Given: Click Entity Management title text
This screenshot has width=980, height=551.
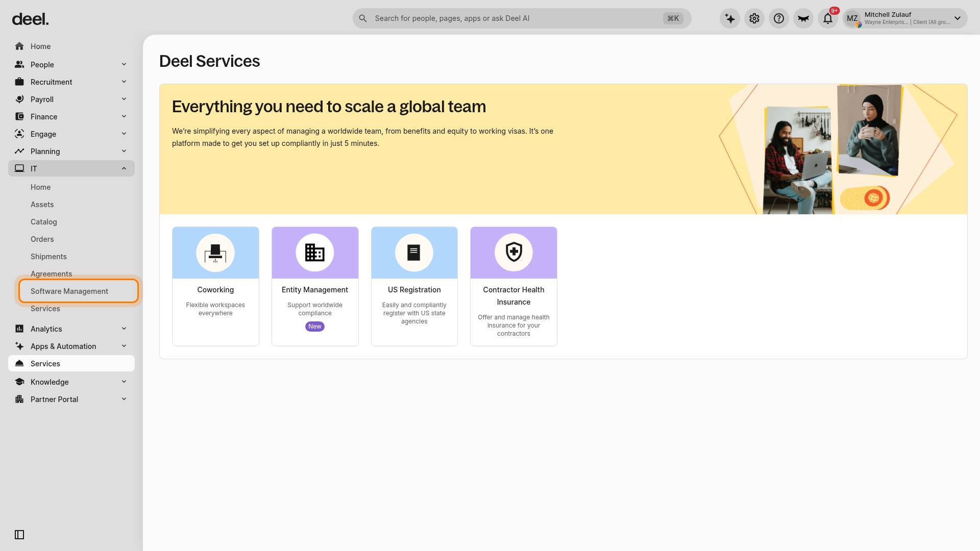Looking at the screenshot, I should click(315, 290).
